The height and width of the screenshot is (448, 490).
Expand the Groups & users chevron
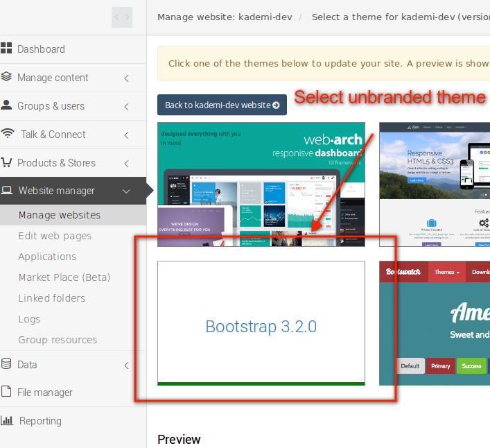click(127, 107)
